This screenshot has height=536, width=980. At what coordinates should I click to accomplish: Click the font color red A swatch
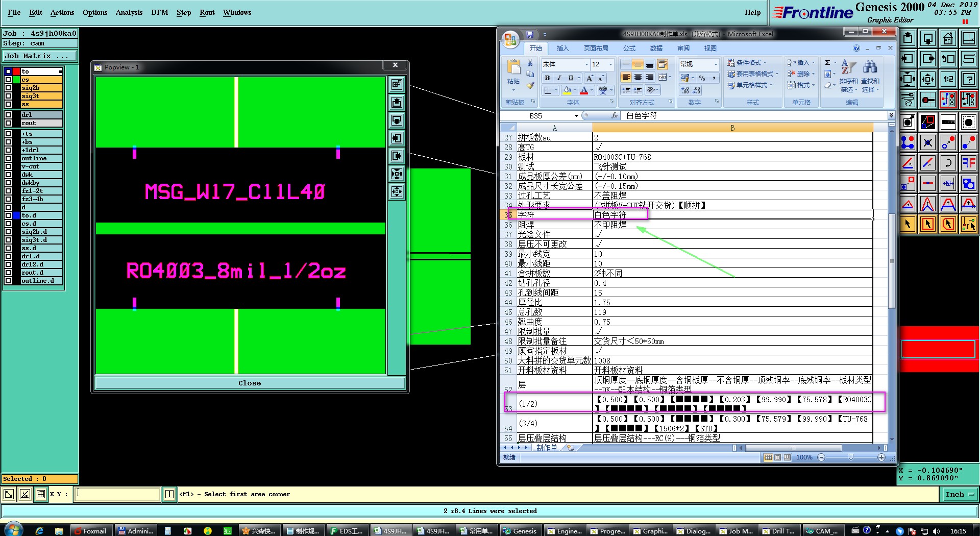(584, 91)
